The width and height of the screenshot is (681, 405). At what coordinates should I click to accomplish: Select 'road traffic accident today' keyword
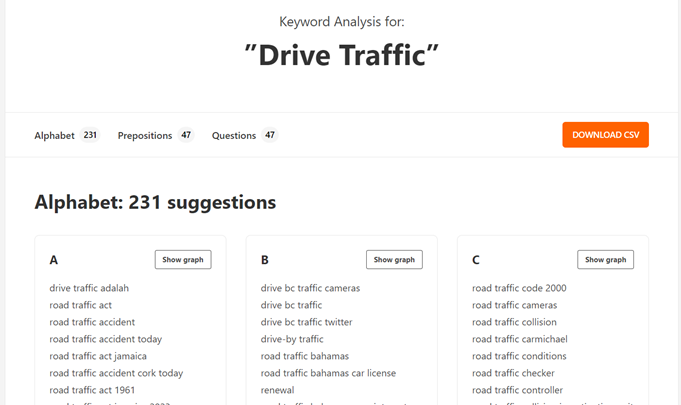click(106, 339)
